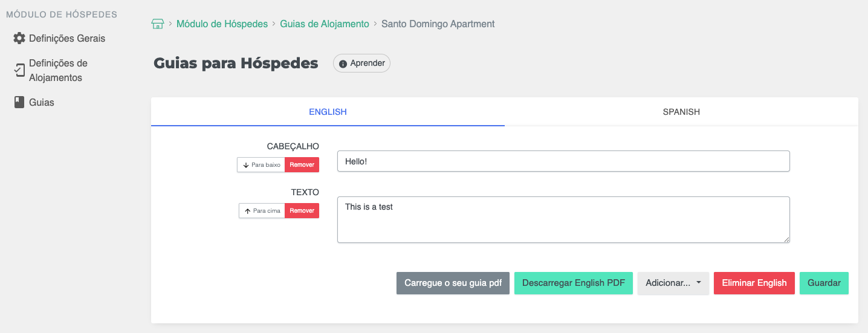Viewport: 868px width, 333px height.
Task: Click the store home icon in breadcrumb
Action: [x=158, y=24]
